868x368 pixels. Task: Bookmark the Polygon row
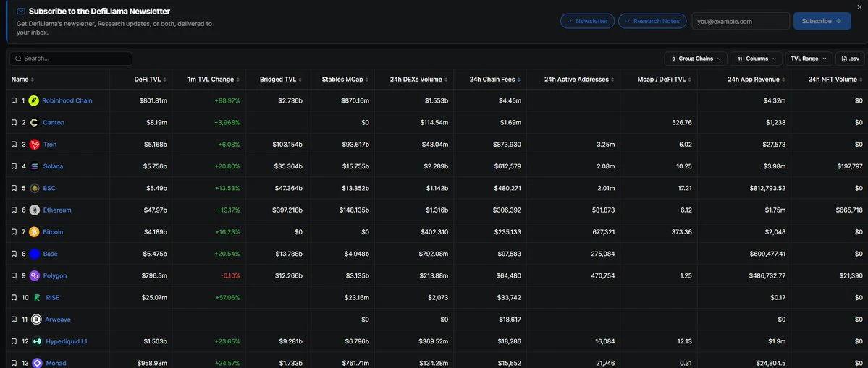(14, 275)
